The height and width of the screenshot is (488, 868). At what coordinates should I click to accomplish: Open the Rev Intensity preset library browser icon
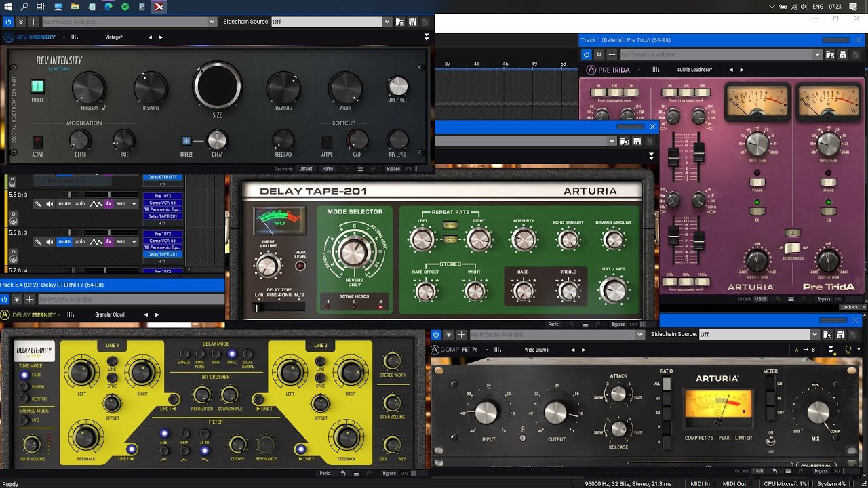tap(75, 37)
